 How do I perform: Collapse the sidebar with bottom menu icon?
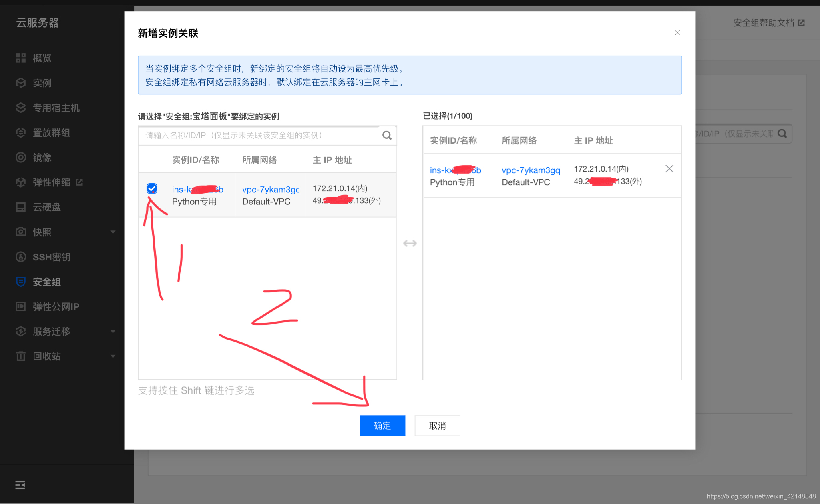tap(20, 485)
